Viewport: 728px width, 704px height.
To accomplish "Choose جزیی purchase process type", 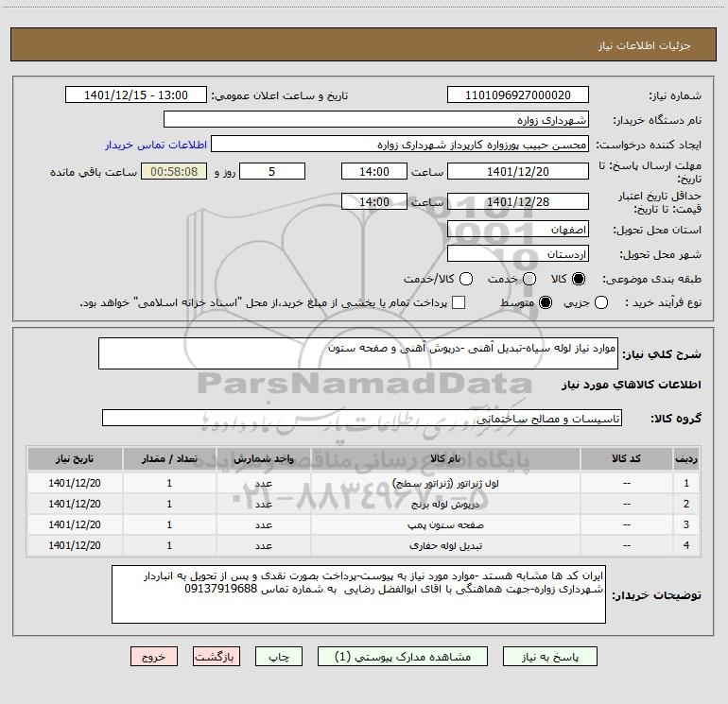I will pos(601,302).
